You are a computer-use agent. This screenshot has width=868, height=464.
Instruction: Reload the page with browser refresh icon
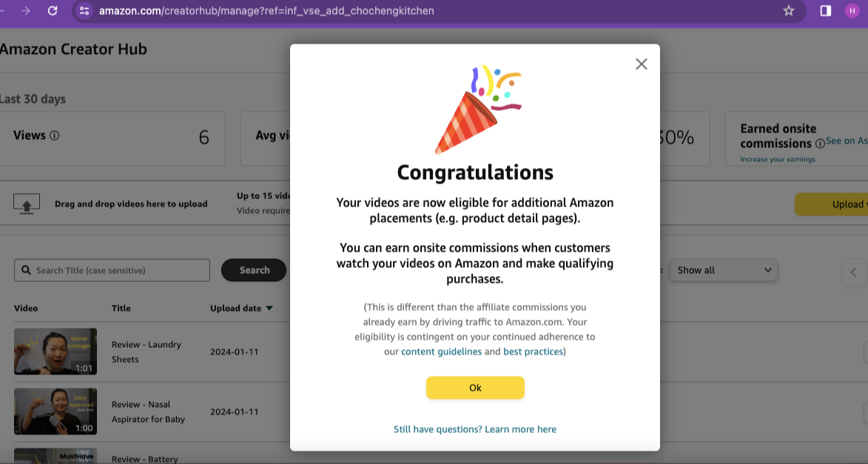(x=53, y=10)
